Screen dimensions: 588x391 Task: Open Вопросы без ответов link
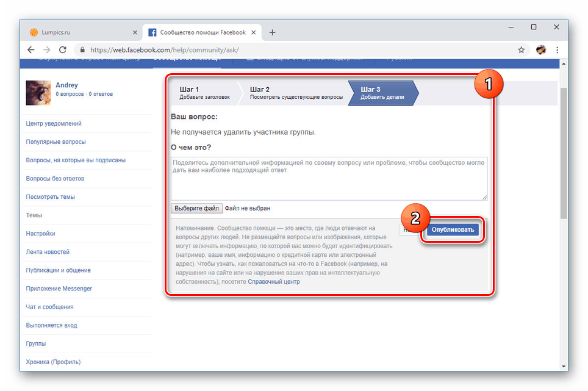55,179
